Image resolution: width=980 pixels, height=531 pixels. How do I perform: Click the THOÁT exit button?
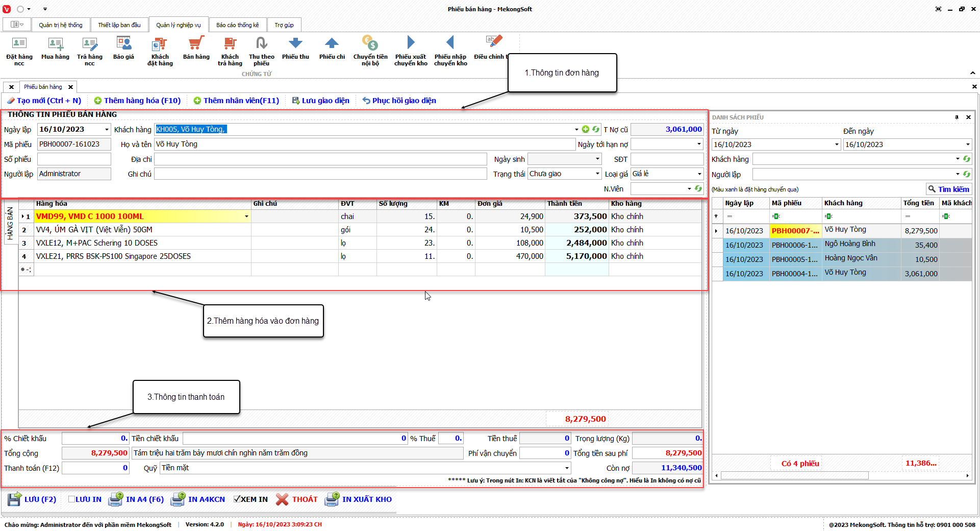(x=297, y=499)
